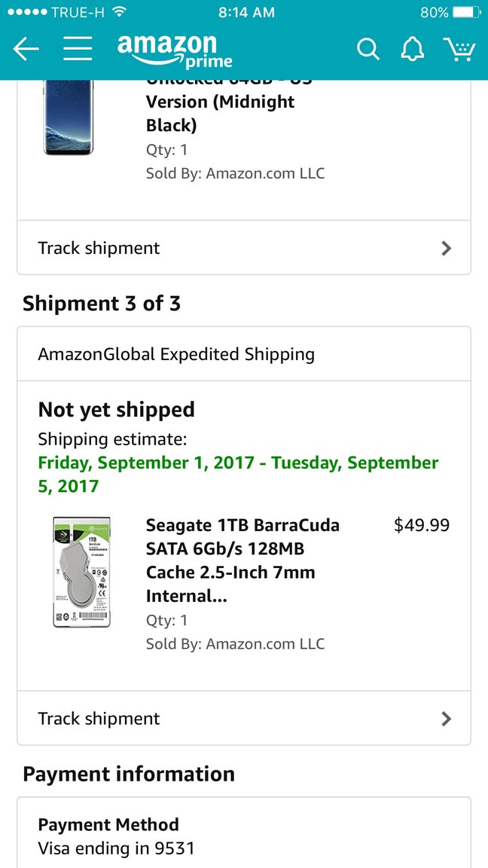Tap the Amazon Prime logo
The height and width of the screenshot is (868, 488).
point(175,50)
